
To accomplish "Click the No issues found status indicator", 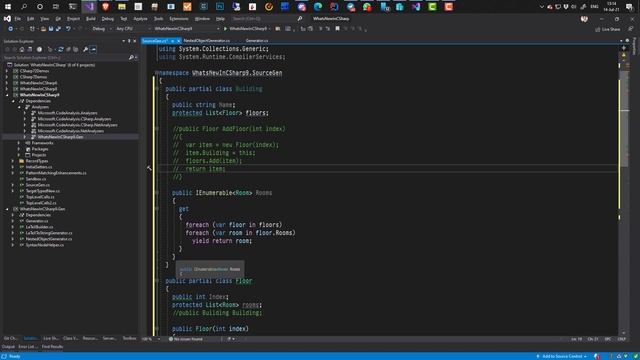I will click(x=186, y=339).
